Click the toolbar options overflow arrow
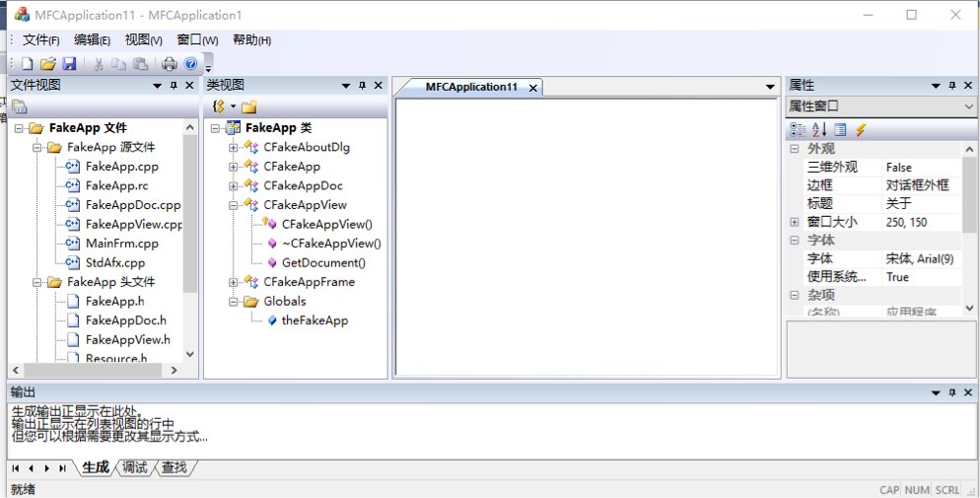 pyautogui.click(x=209, y=69)
